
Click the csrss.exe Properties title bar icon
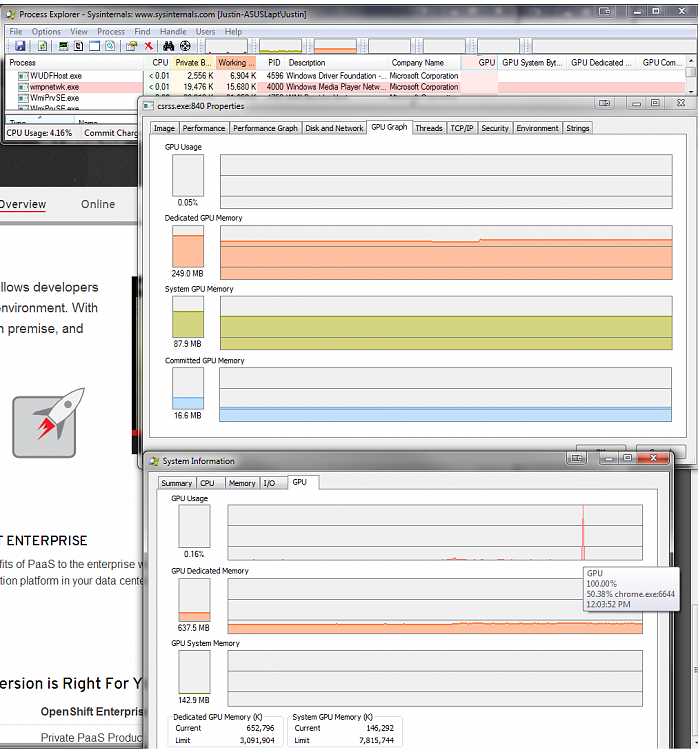(149, 106)
